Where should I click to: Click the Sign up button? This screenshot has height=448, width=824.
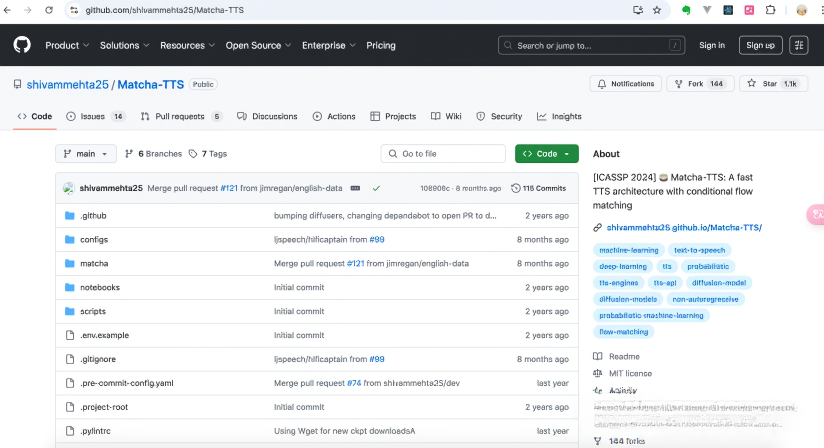point(760,45)
